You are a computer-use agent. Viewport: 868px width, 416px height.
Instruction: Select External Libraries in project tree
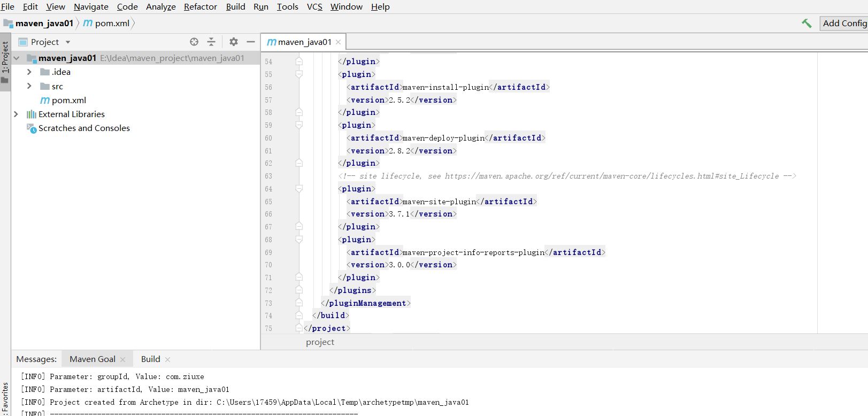[65, 114]
